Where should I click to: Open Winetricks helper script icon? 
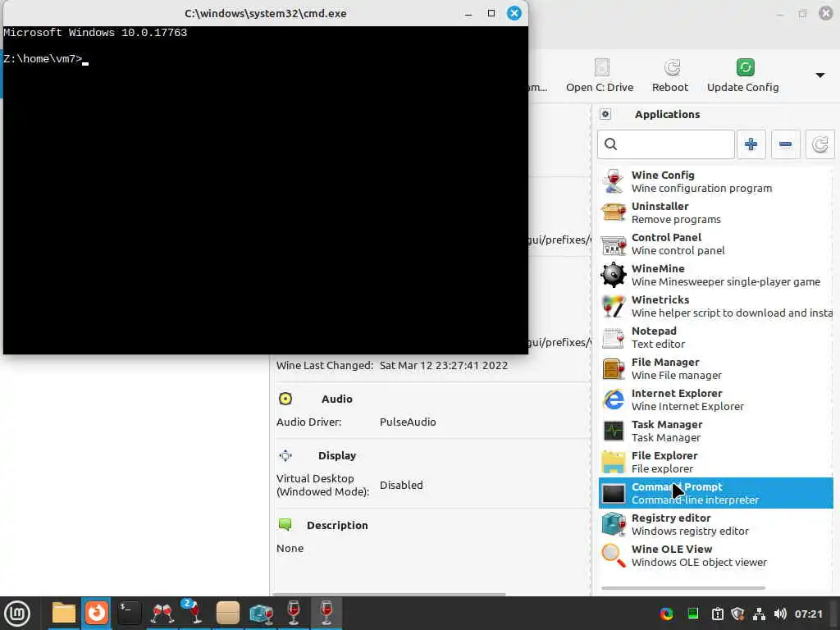point(614,306)
